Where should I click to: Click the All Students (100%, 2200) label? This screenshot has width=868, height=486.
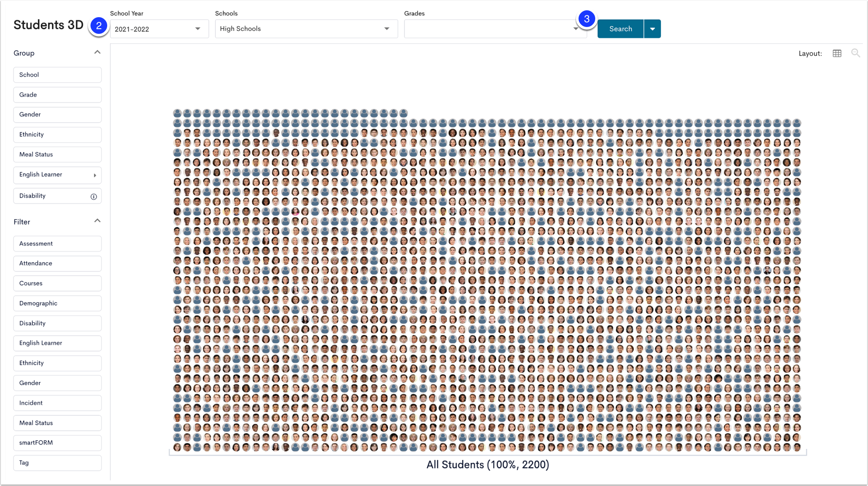(488, 465)
